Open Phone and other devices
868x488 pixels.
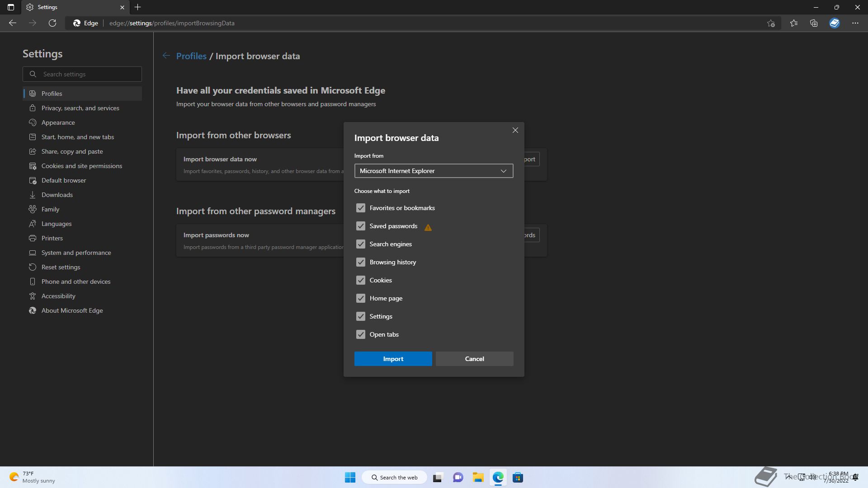click(x=82, y=282)
